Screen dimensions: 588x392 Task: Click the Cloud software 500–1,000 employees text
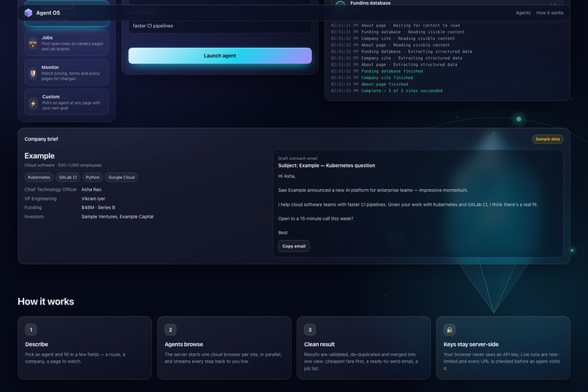click(63, 165)
